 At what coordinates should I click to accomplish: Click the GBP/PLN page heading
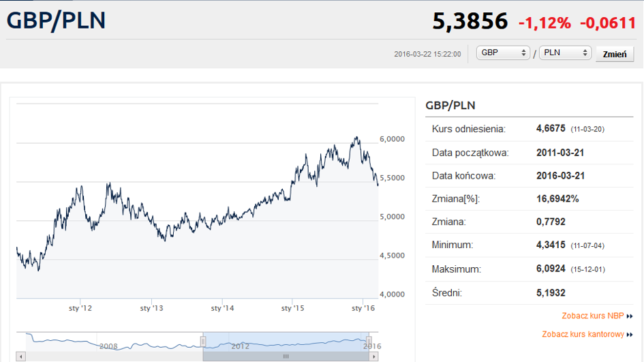[x=57, y=20]
